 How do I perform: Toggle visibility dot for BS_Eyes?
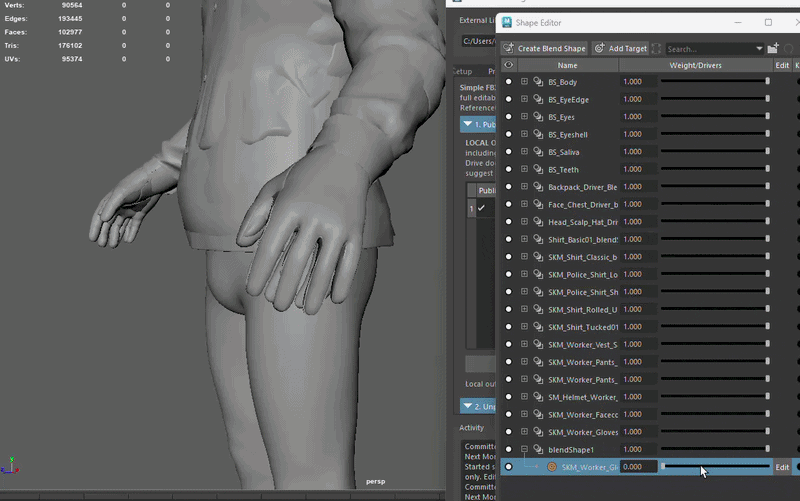click(509, 117)
